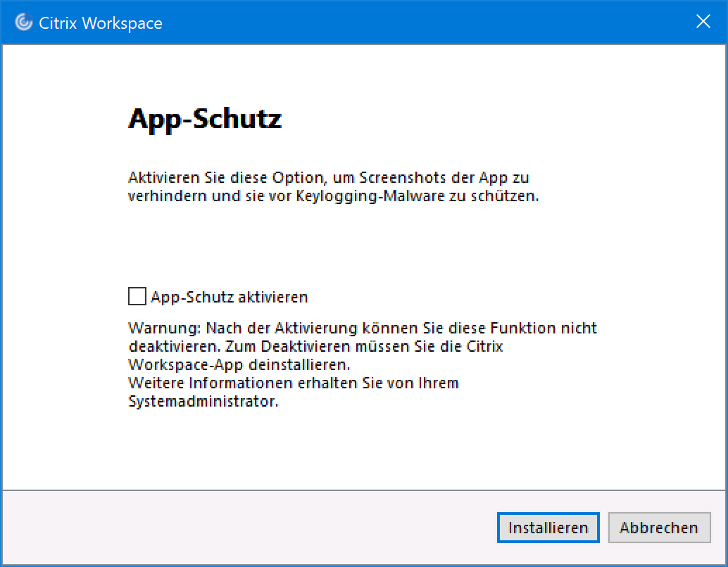Confirm installation with the highlighted button
The width and height of the screenshot is (728, 567).
click(x=548, y=527)
